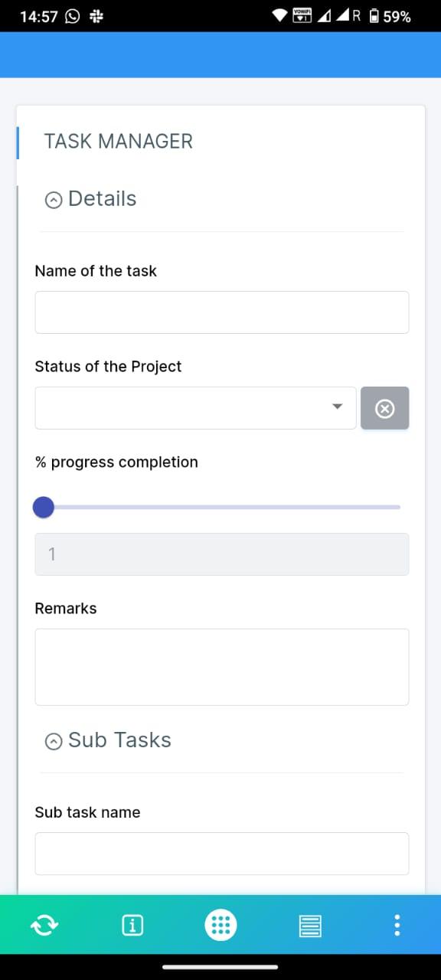
Task: Open the info icon in bottom bar
Action: tap(132, 926)
